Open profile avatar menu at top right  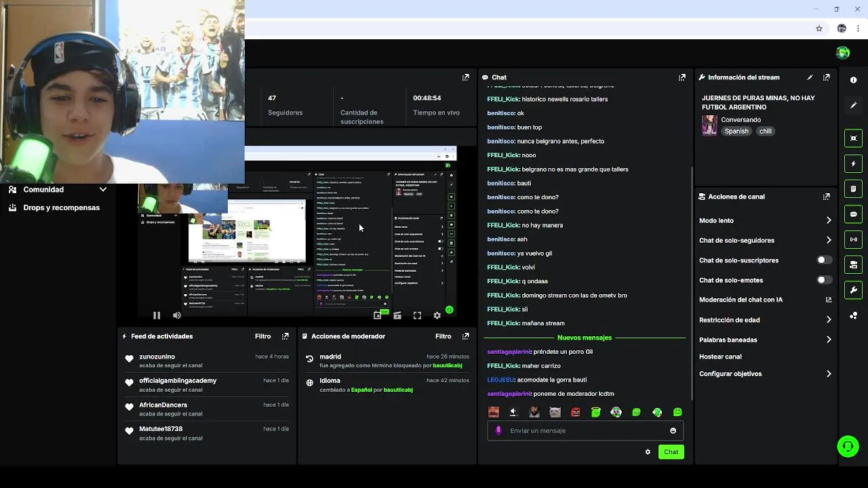point(843,53)
